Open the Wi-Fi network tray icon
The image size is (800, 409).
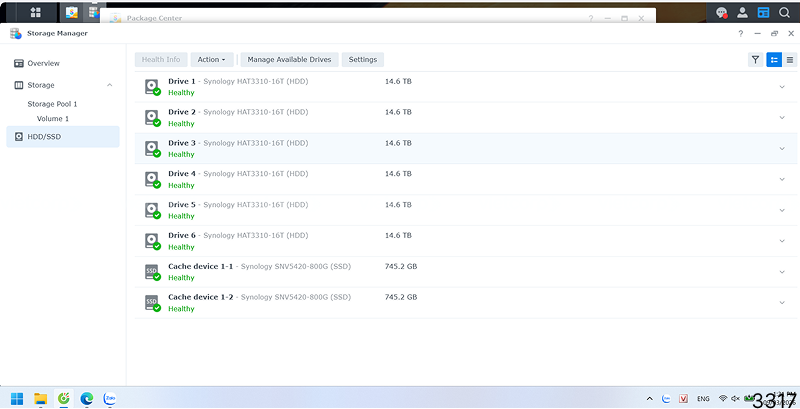[x=723, y=398]
